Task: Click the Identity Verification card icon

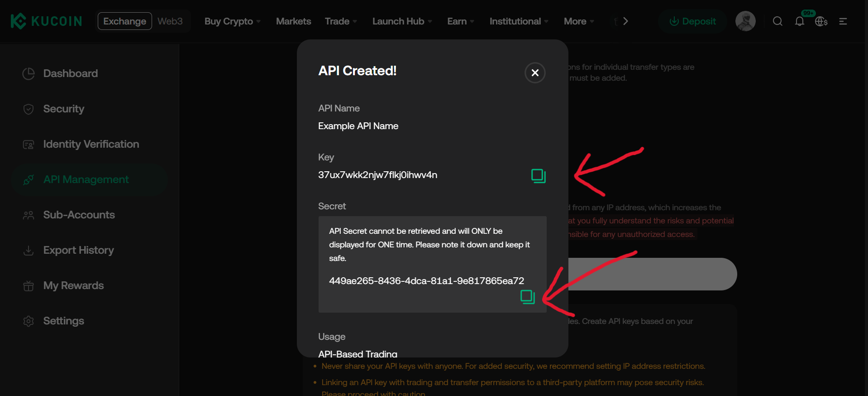Action: (x=29, y=145)
